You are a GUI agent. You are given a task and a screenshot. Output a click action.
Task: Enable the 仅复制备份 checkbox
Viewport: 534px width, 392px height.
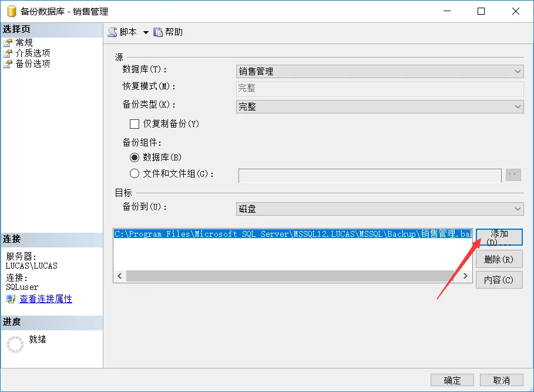(x=135, y=124)
